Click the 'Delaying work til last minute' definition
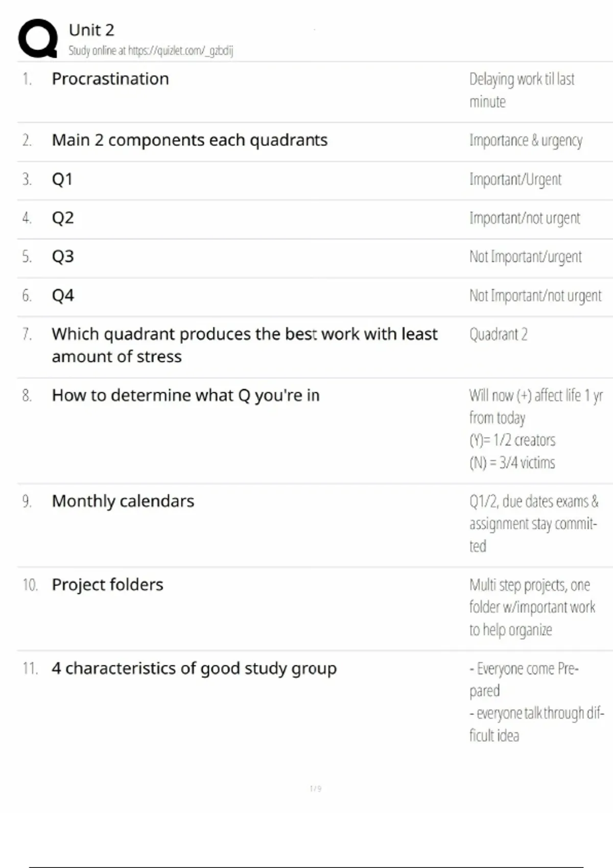Image resolution: width=613 pixels, height=868 pixels. [x=521, y=90]
